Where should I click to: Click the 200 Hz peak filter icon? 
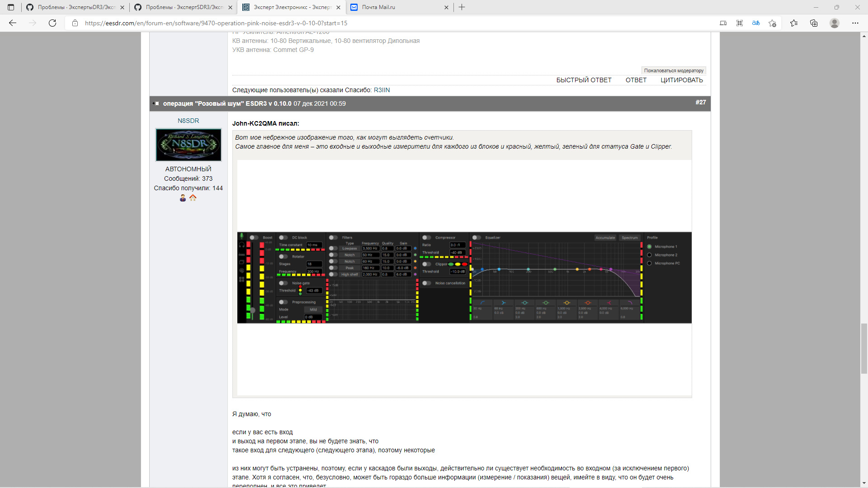pyautogui.click(x=525, y=302)
